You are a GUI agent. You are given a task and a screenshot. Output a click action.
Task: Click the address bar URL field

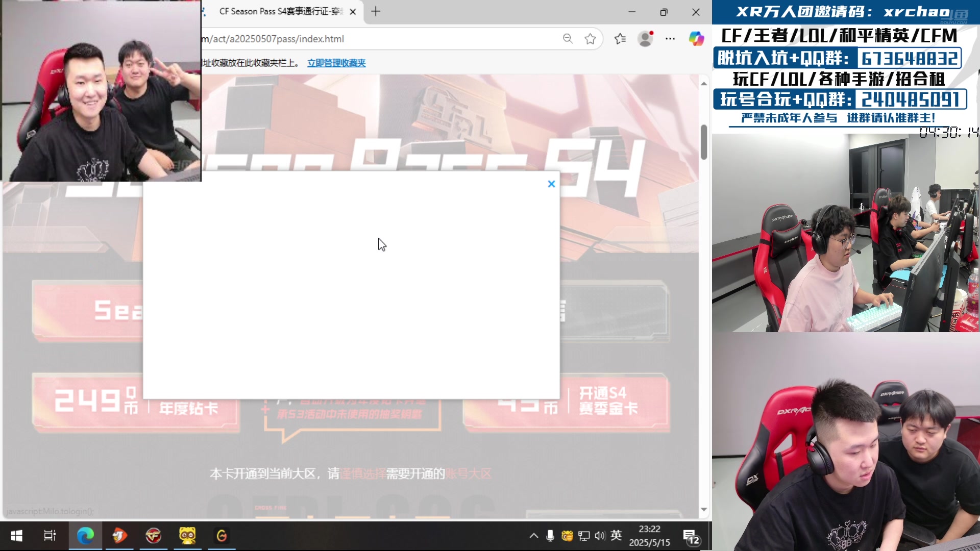(378, 39)
